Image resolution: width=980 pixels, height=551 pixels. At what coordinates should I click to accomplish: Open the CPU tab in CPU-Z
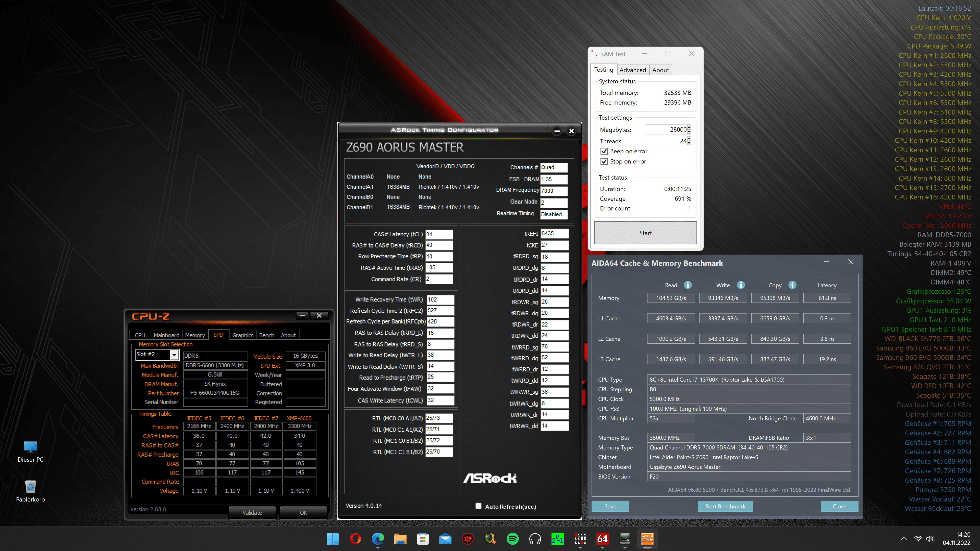pos(140,335)
